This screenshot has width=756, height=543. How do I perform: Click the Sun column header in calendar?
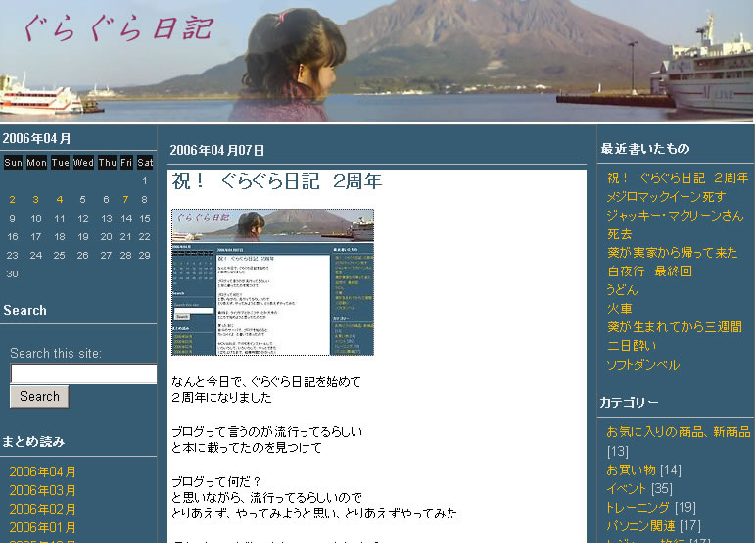tap(13, 162)
